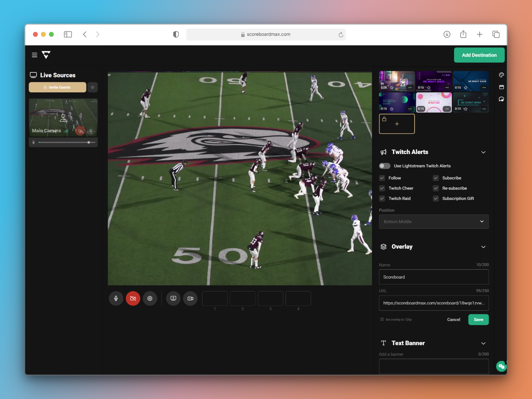
Task: Click the Main Camera volume slider
Action: click(x=67, y=142)
